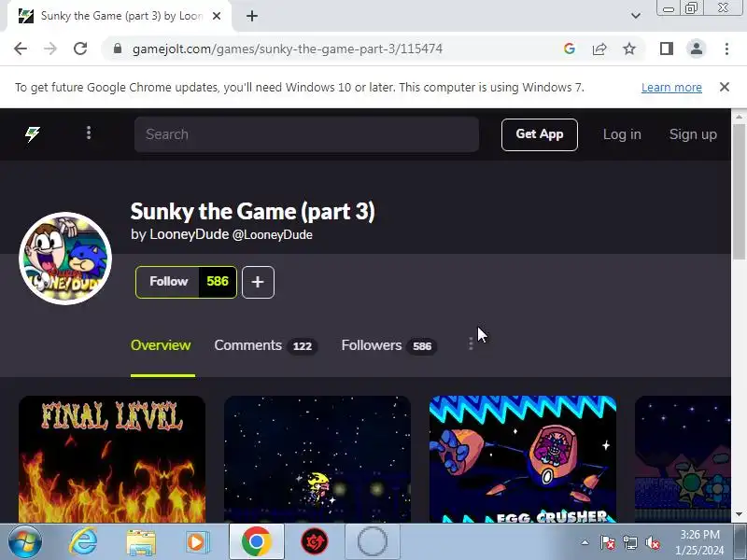Click the 586 follower count badge
This screenshot has height=560, width=747.
pos(218,282)
